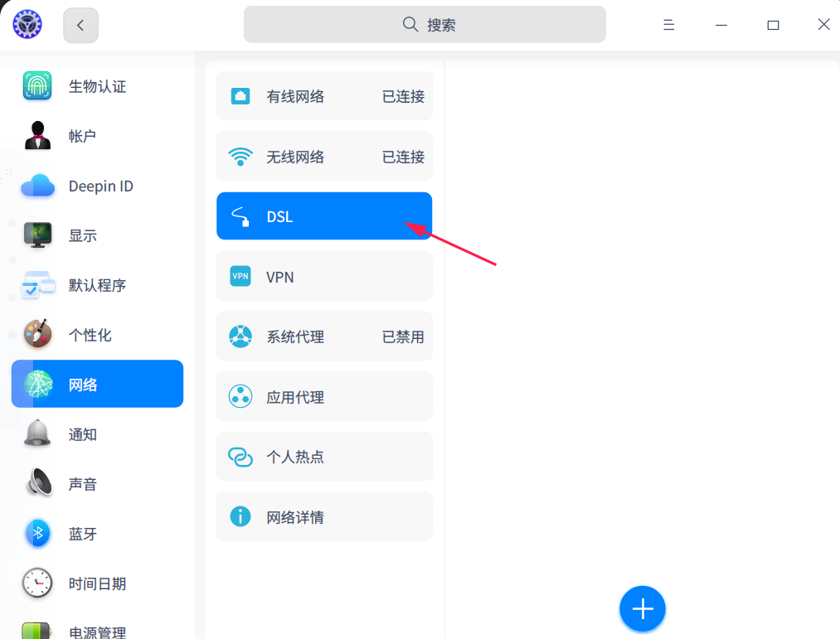Click the 个性化 palette icon
The height and width of the screenshot is (639, 840).
click(37, 334)
